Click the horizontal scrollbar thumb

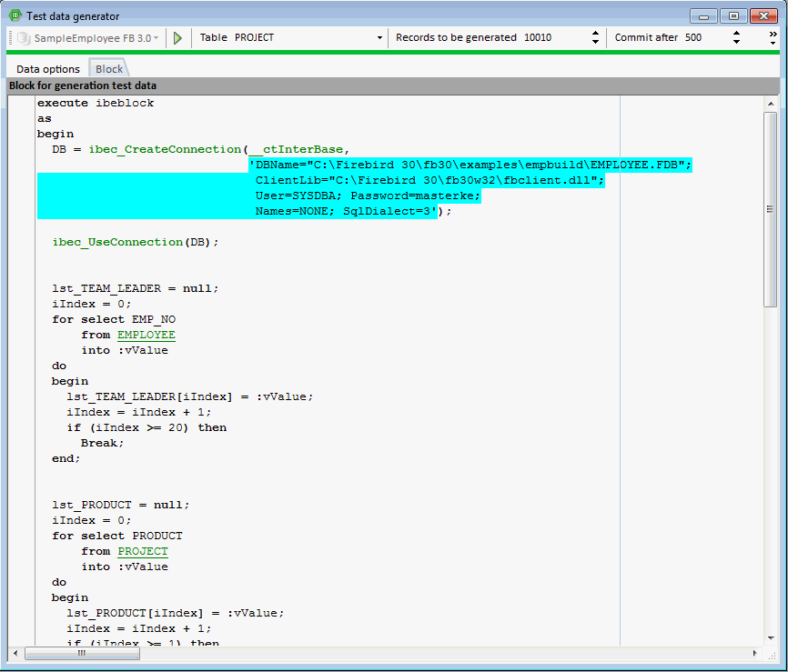[83, 654]
